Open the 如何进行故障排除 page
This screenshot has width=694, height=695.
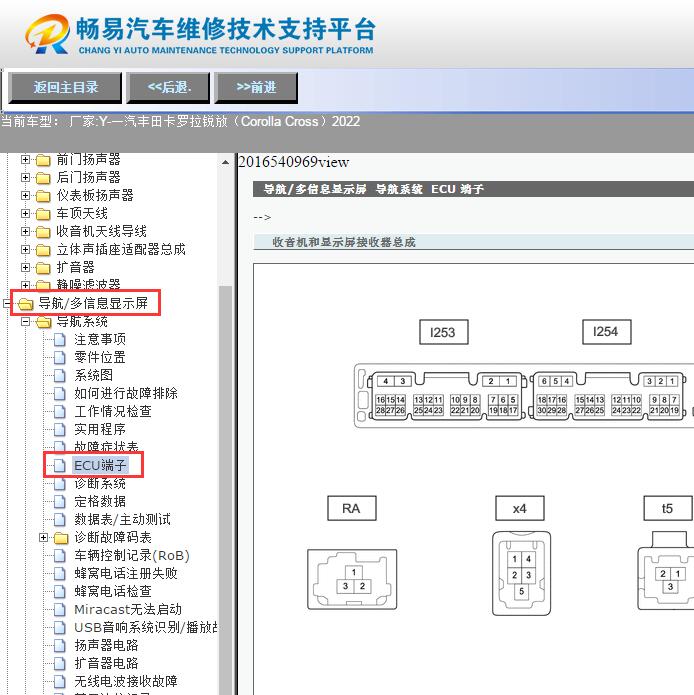coord(126,394)
